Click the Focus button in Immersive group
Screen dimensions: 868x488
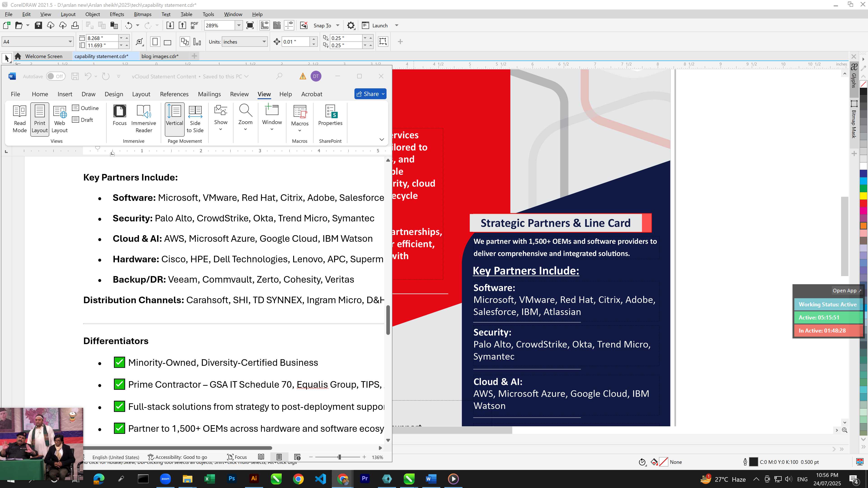[120, 115]
